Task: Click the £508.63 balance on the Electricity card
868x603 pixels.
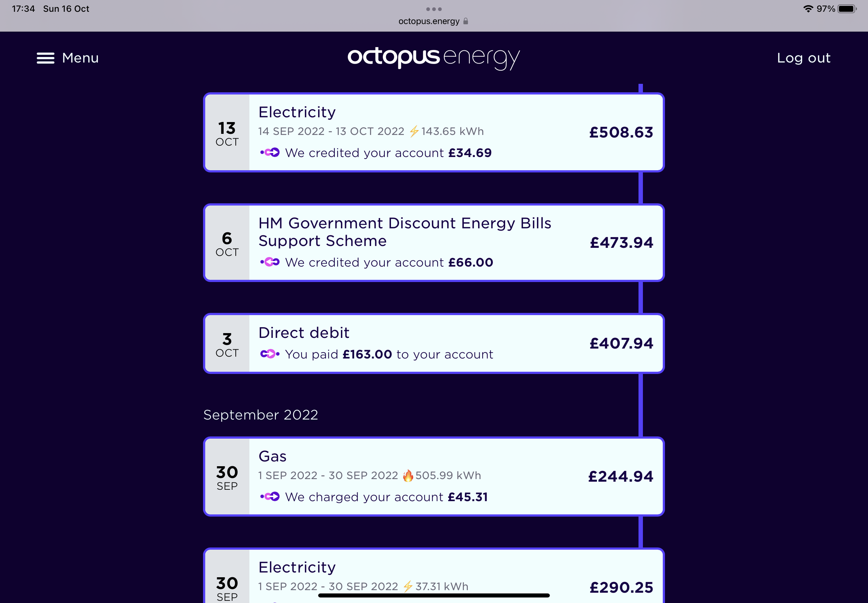Action: [621, 132]
